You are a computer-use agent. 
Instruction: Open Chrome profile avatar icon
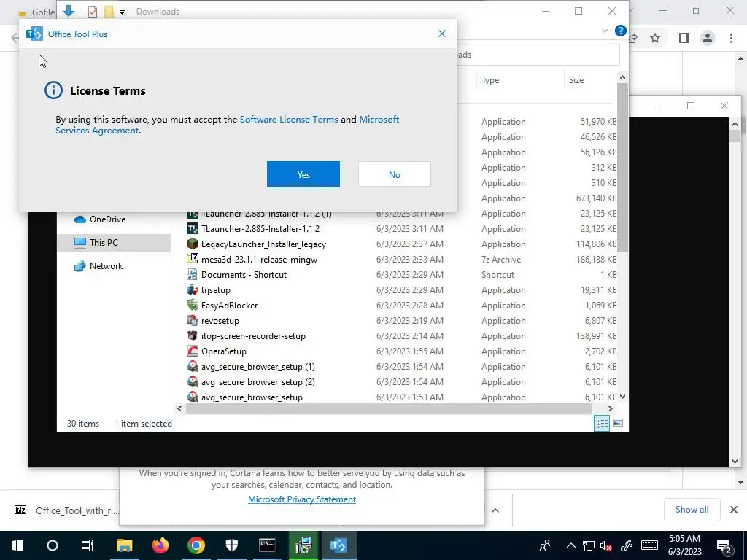coord(708,38)
